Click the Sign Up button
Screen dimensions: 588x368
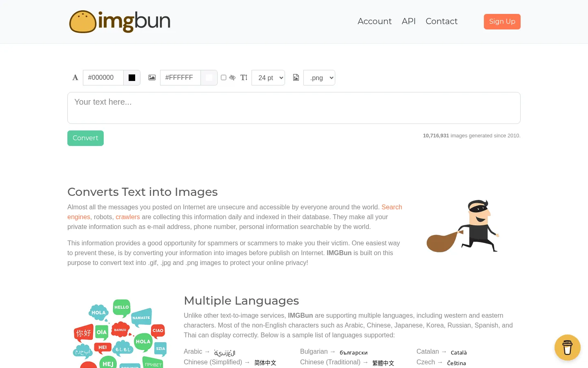click(x=502, y=22)
